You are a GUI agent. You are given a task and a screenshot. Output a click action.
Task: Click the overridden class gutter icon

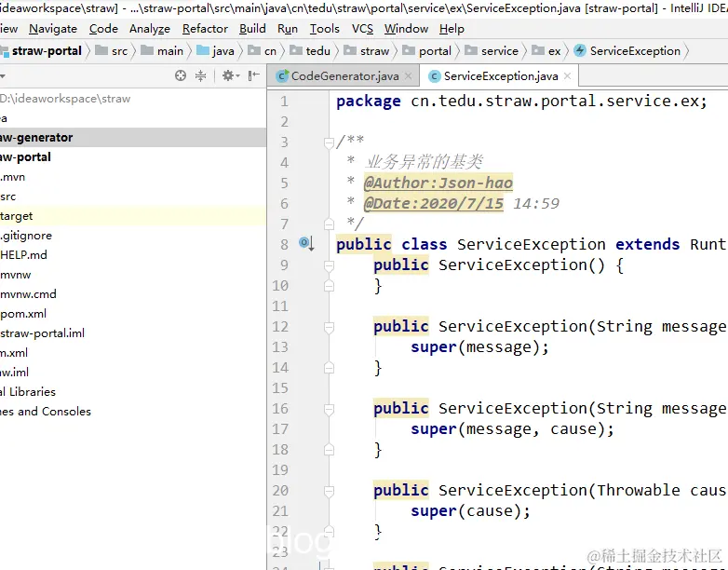pyautogui.click(x=306, y=243)
